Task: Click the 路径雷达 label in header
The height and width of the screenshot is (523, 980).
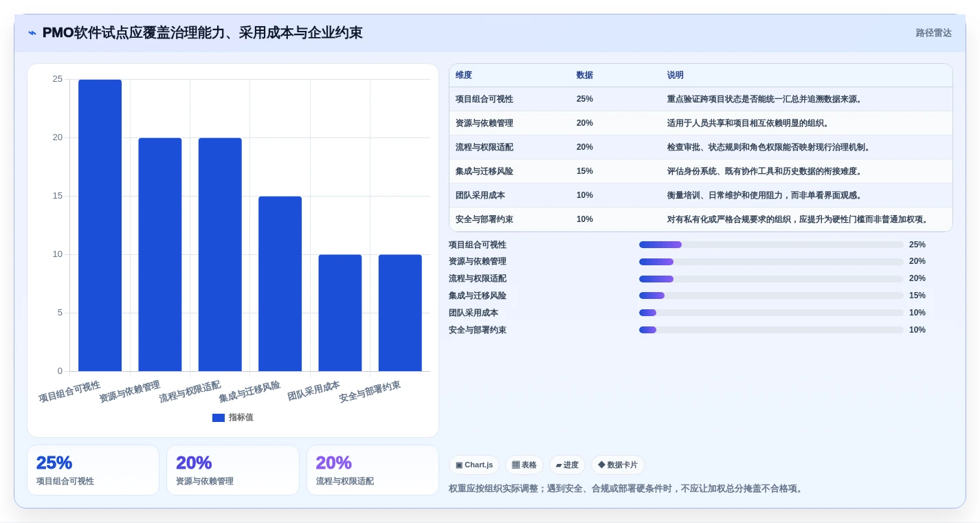Action: click(x=933, y=33)
